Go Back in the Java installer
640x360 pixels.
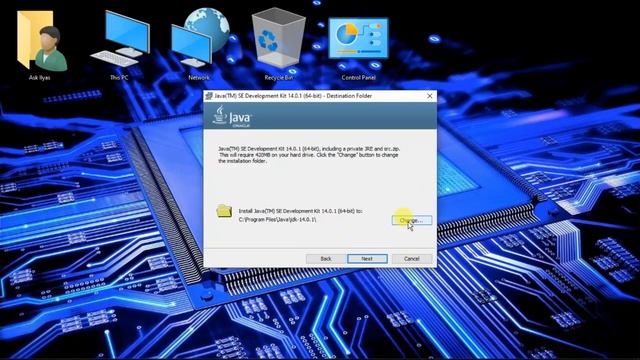(x=326, y=259)
